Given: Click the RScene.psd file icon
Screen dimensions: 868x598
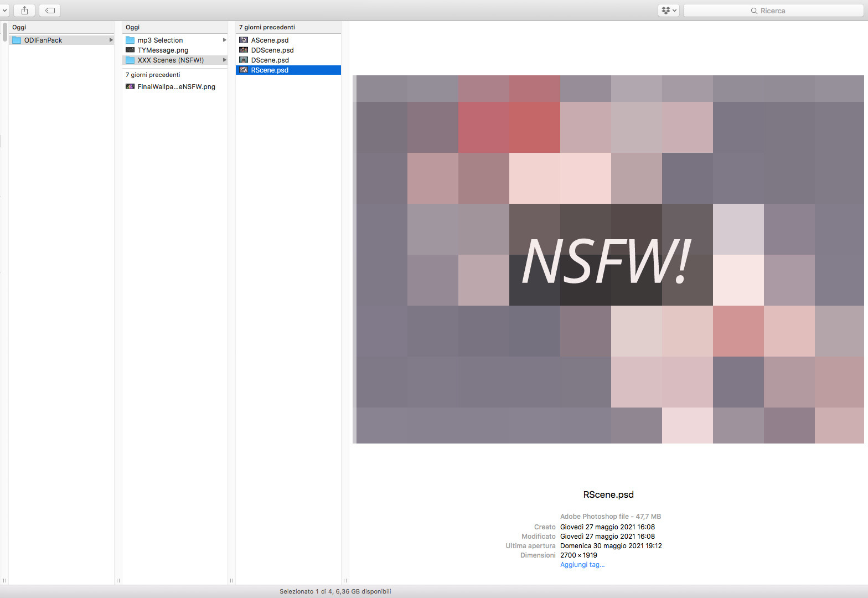Looking at the screenshot, I should tap(244, 70).
